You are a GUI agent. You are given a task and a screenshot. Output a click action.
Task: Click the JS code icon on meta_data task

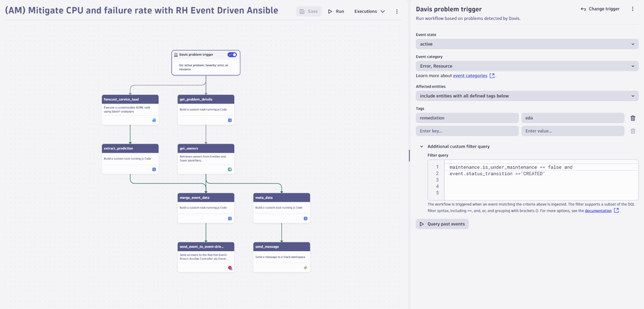(306, 218)
